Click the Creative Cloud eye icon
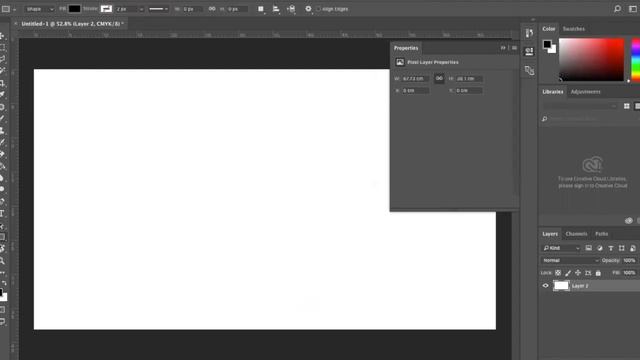 (x=629, y=221)
